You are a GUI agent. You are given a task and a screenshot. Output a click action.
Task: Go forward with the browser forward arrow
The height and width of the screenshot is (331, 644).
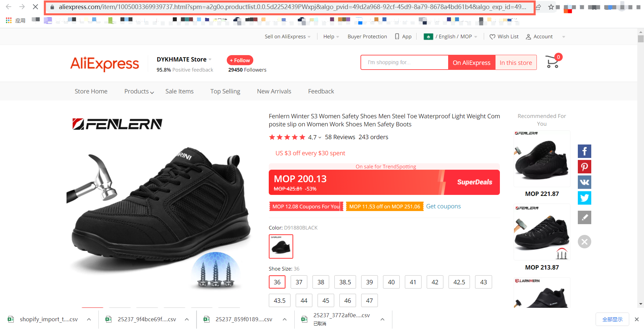pyautogui.click(x=22, y=7)
